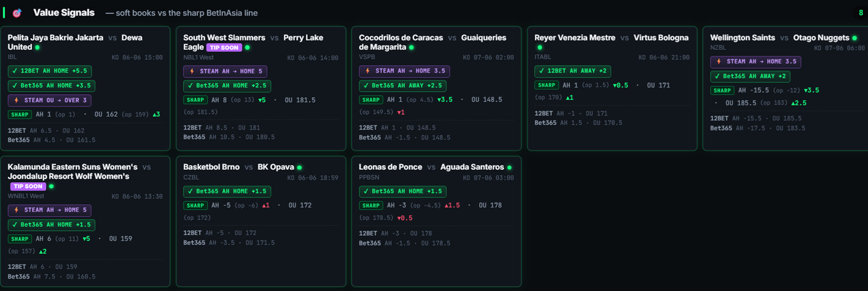Viewport: 868px width, 291px height.
Task: Select STEAM AH HOME 3.5 in the Cocodrilos card
Action: (x=404, y=71)
